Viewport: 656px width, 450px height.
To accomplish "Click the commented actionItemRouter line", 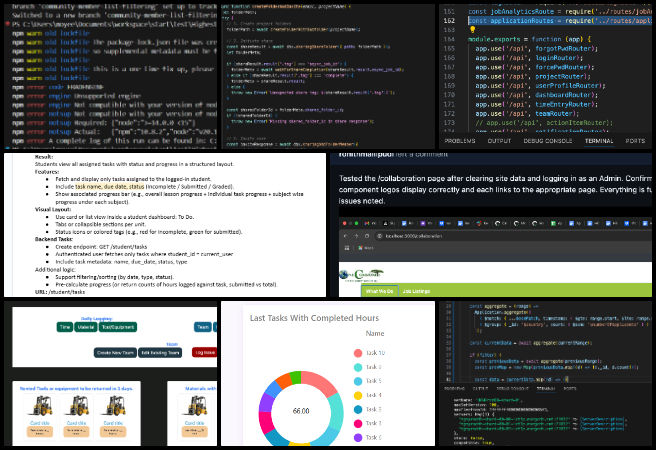I will pos(544,123).
